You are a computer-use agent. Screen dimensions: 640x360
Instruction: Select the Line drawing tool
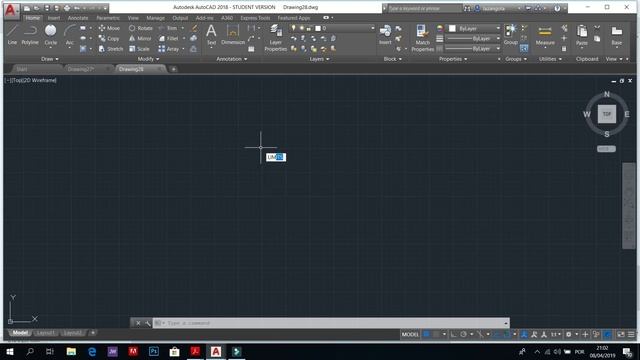[12, 34]
